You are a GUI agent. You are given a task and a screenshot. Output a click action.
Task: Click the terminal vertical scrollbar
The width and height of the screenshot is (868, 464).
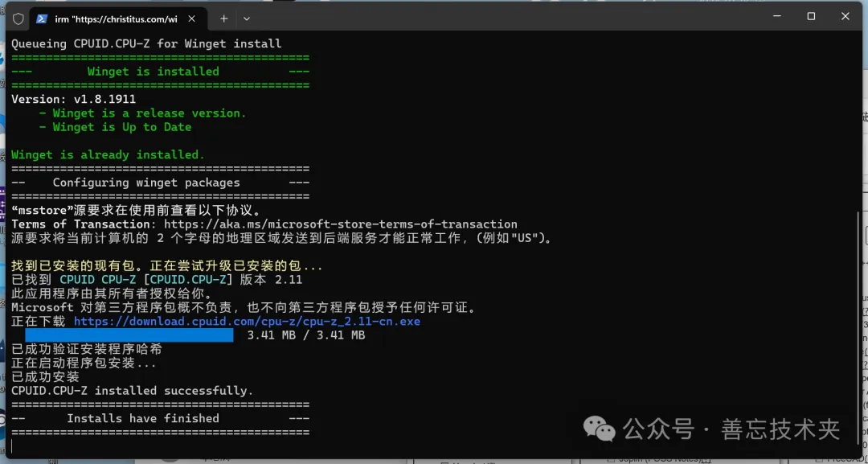pos(860,326)
